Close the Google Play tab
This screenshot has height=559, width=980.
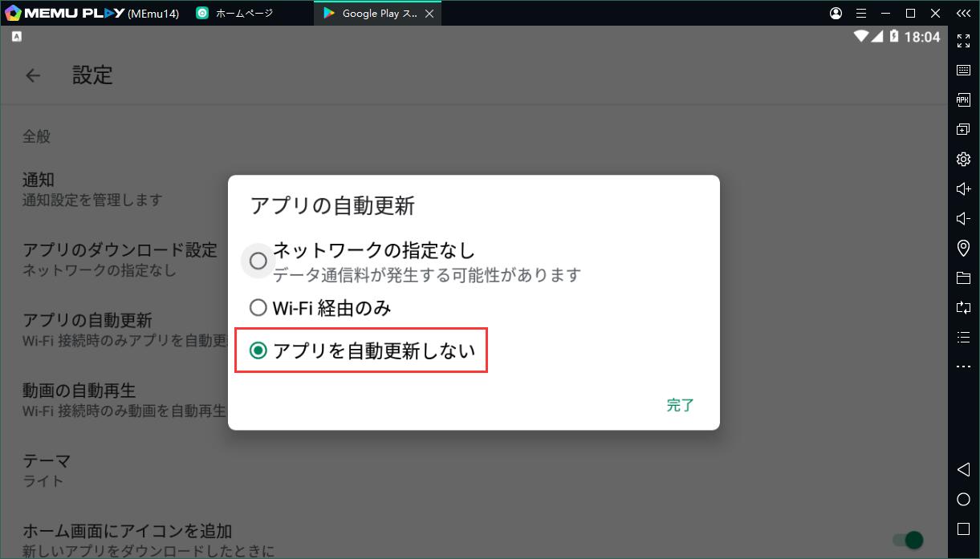(x=429, y=14)
